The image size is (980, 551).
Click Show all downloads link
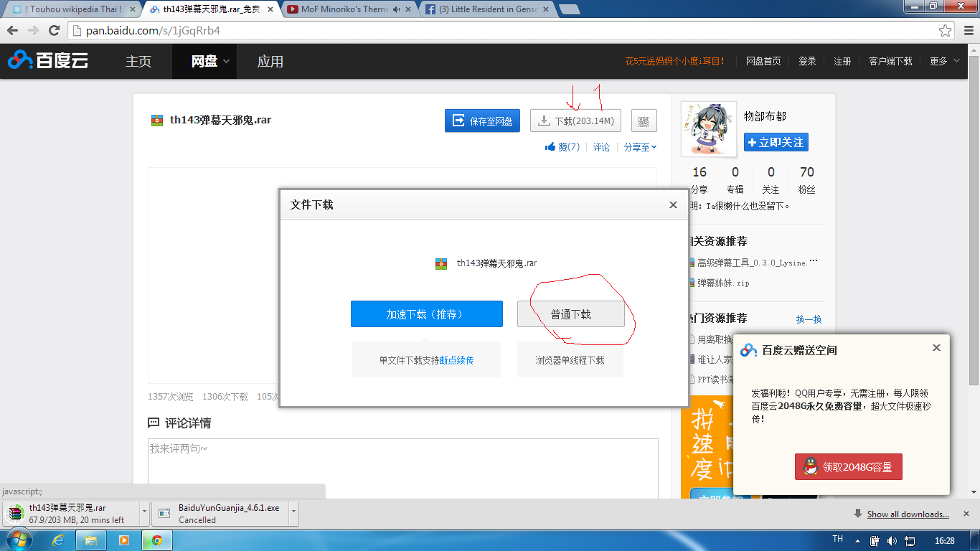908,514
